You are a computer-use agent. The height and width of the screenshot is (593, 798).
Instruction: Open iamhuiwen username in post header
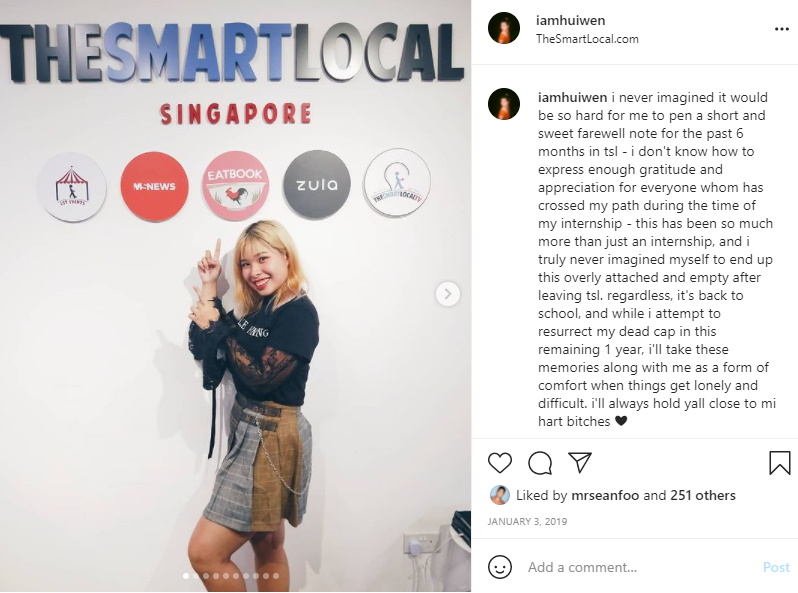(571, 20)
